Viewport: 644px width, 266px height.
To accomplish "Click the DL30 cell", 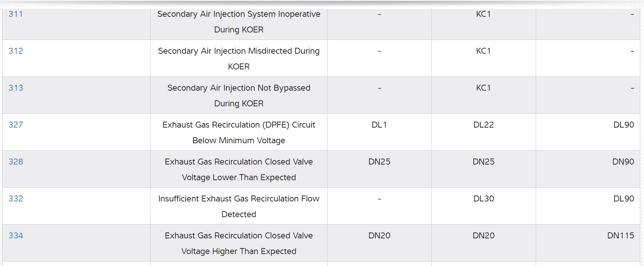I will (x=483, y=199).
